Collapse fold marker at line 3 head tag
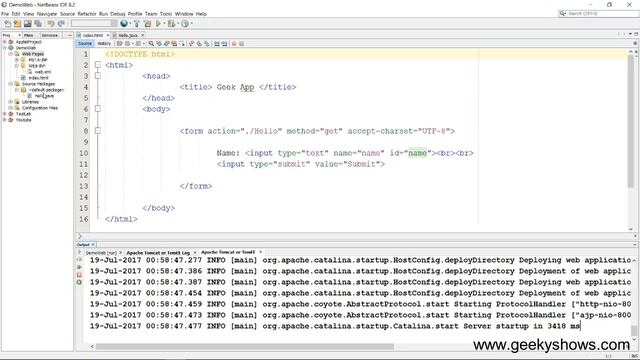This screenshot has height=360, width=640. click(98, 76)
